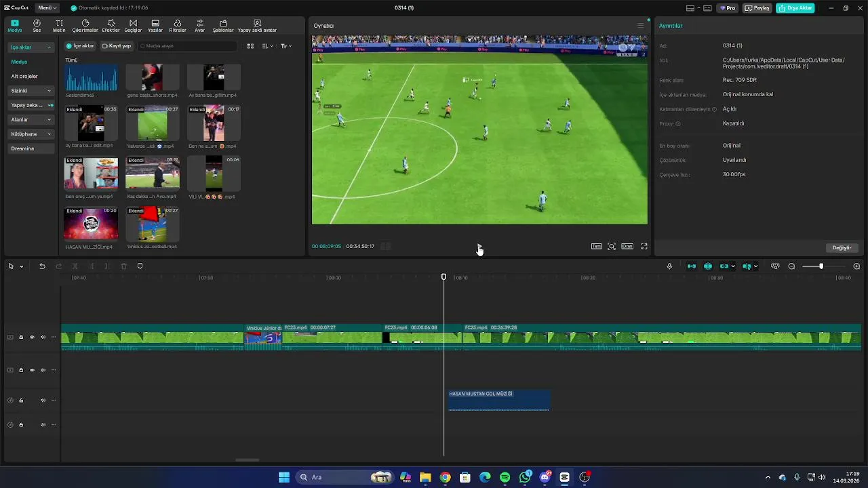Image resolution: width=868 pixels, height=488 pixels.
Task: Zoom out the timeline with minus icon
Action: point(791,266)
